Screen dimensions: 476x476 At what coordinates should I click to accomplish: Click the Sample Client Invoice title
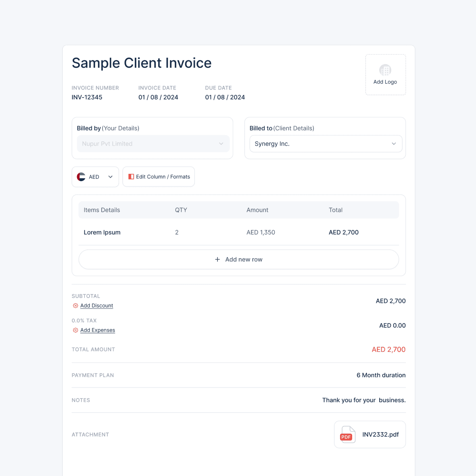142,63
